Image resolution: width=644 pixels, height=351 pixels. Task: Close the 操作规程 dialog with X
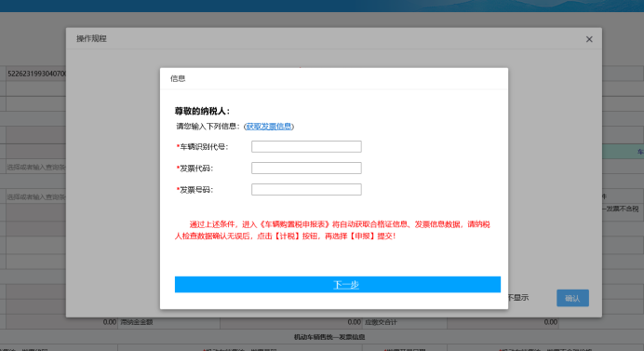(x=589, y=39)
